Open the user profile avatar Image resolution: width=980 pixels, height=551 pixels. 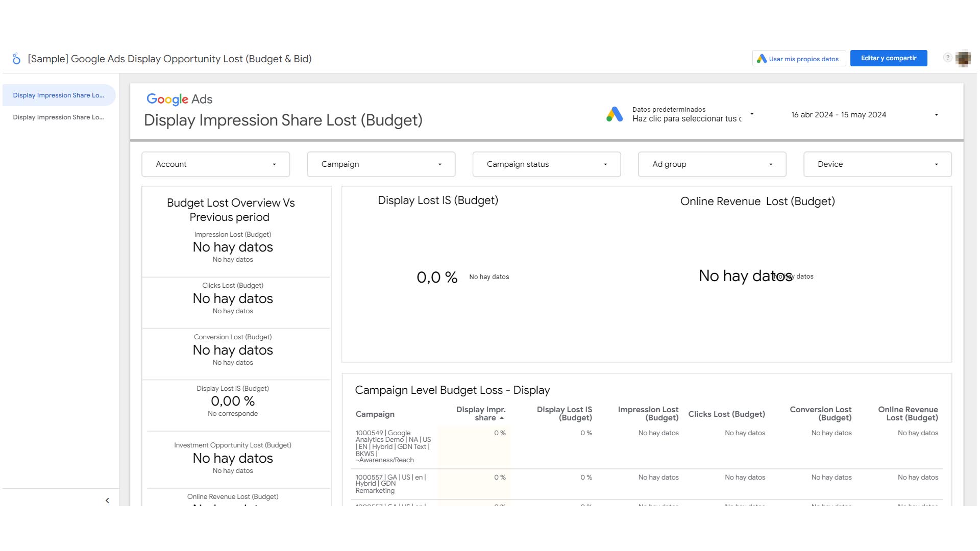pos(963,58)
